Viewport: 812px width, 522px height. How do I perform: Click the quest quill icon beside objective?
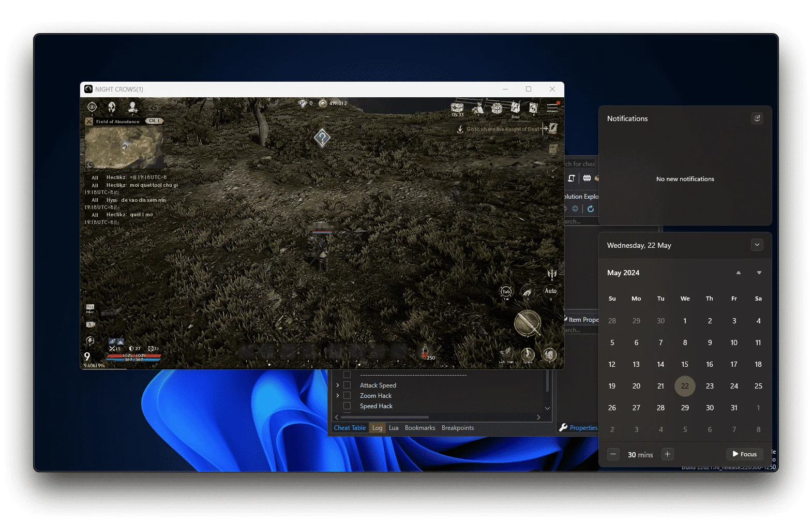pyautogui.click(x=553, y=128)
